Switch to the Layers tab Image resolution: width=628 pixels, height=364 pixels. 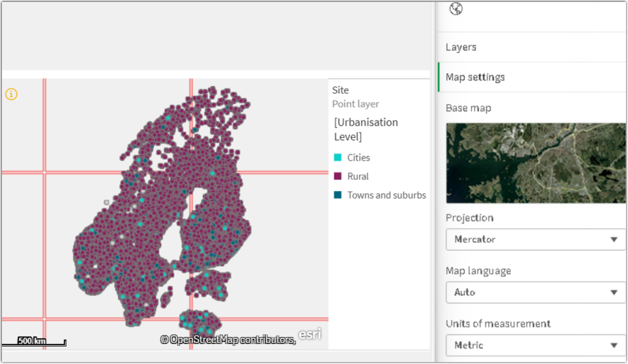[x=461, y=47]
